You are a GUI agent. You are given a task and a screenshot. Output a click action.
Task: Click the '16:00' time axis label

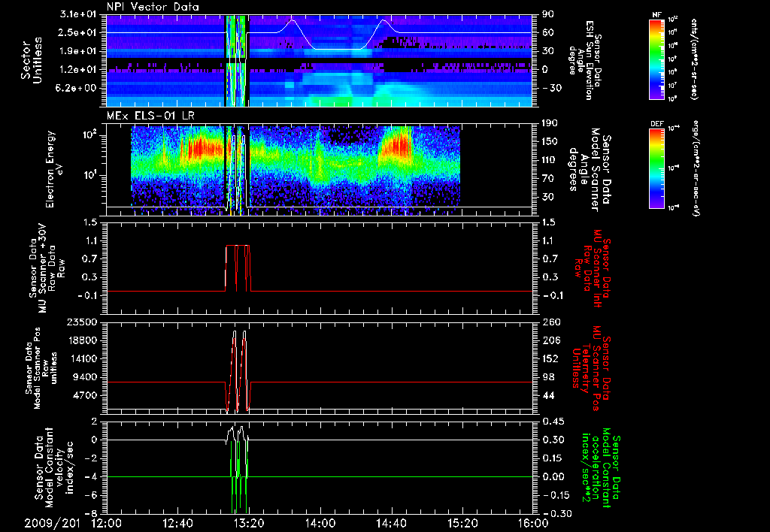click(533, 524)
